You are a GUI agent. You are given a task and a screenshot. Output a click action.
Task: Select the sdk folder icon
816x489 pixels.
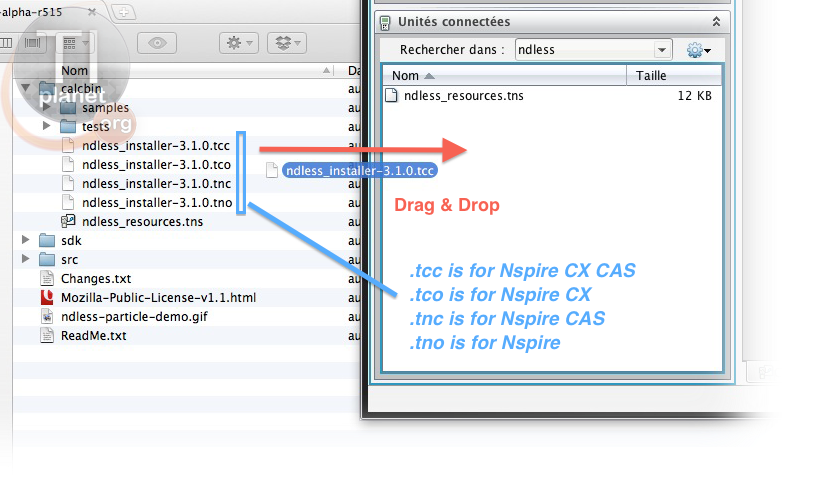[x=47, y=240]
